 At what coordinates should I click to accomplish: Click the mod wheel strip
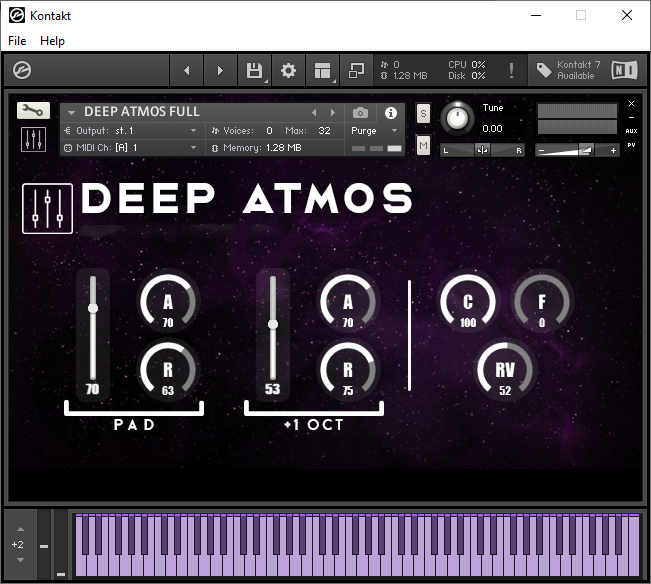tap(61, 544)
